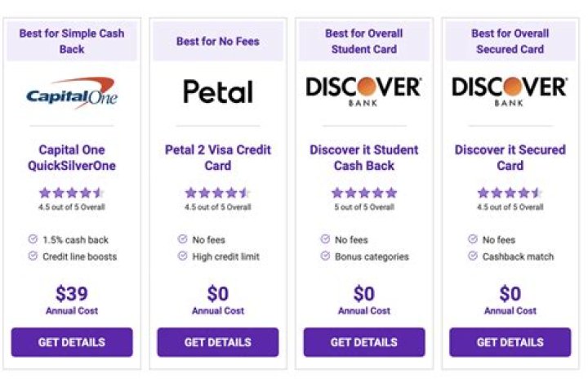The image size is (588, 392).
Task: Click the checkmark beside Cashback match
Action: (x=472, y=256)
